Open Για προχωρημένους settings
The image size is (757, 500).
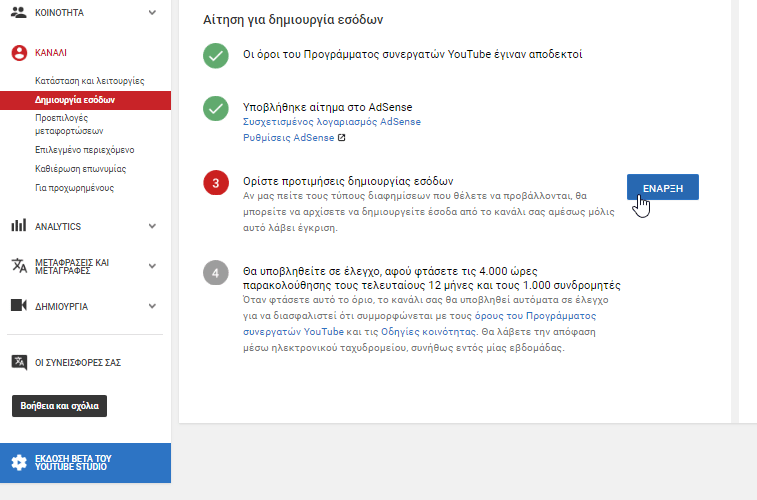pyautogui.click(x=74, y=188)
